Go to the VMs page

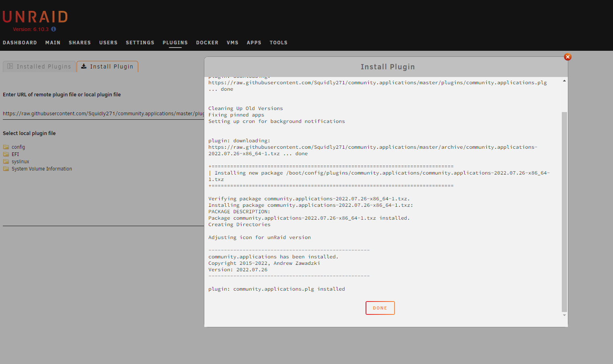(x=233, y=43)
